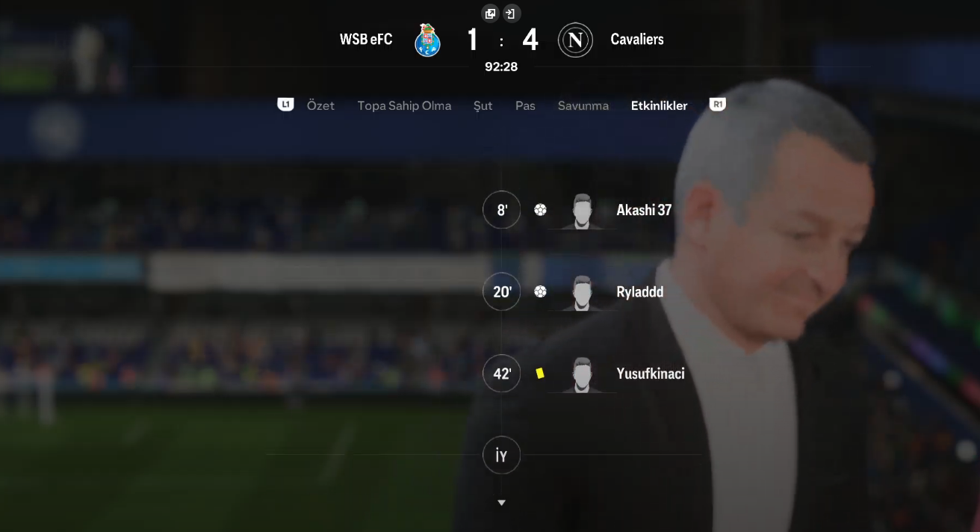
Task: Open the Şut statistics tab
Action: tap(483, 106)
